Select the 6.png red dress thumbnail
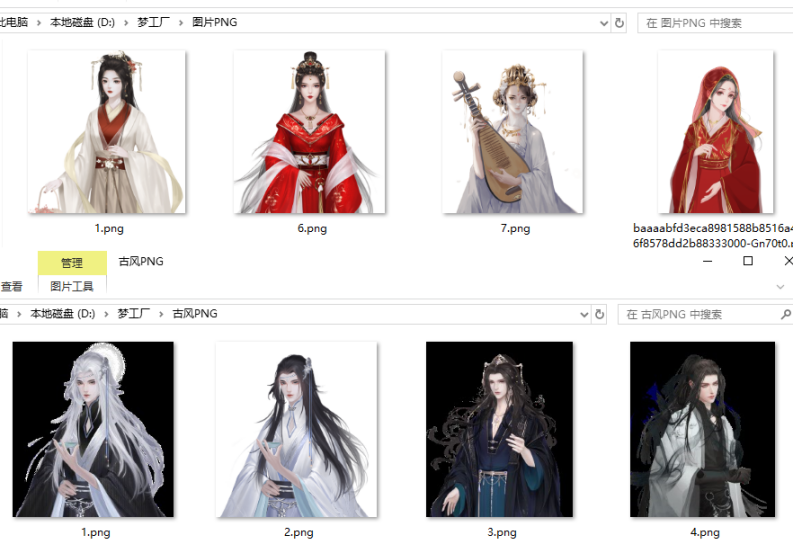Image resolution: width=793 pixels, height=553 pixels. [x=310, y=132]
